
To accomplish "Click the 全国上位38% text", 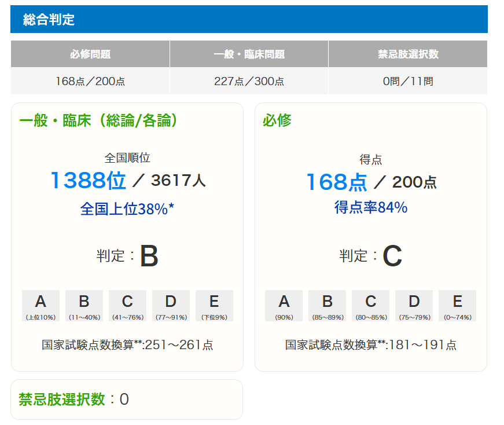I will coord(127,208).
